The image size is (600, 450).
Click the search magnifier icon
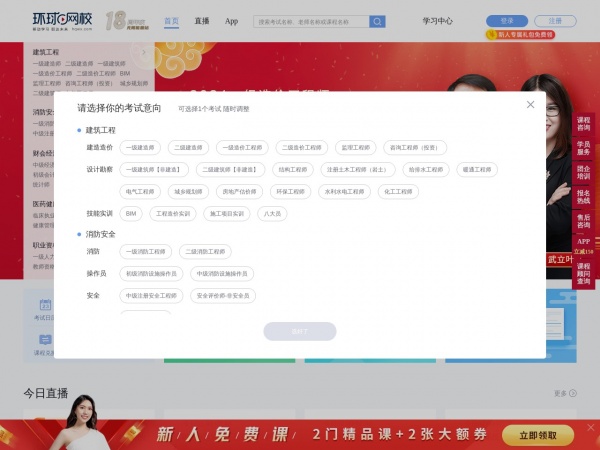[x=377, y=21]
